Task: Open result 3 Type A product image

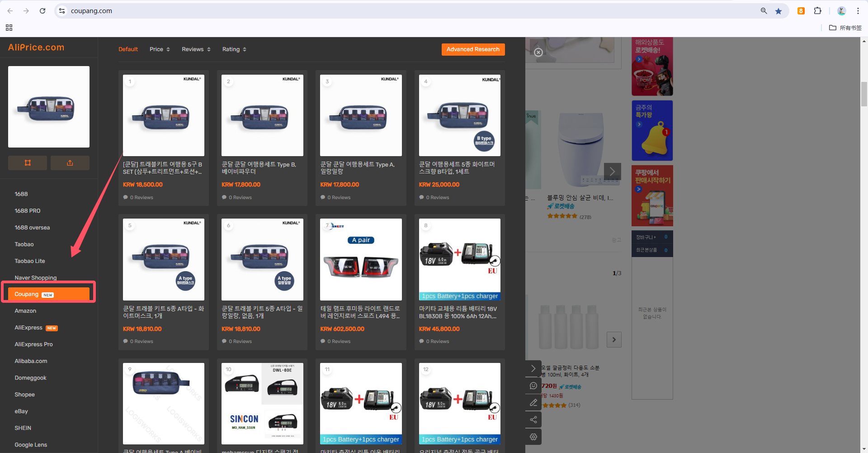Action: (361, 115)
